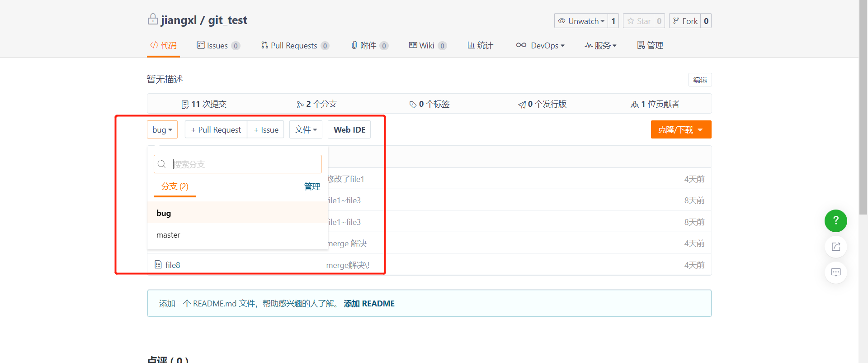Viewport: 868px width, 363px height.
Task: Click the private repository lock icon
Action: click(x=153, y=19)
